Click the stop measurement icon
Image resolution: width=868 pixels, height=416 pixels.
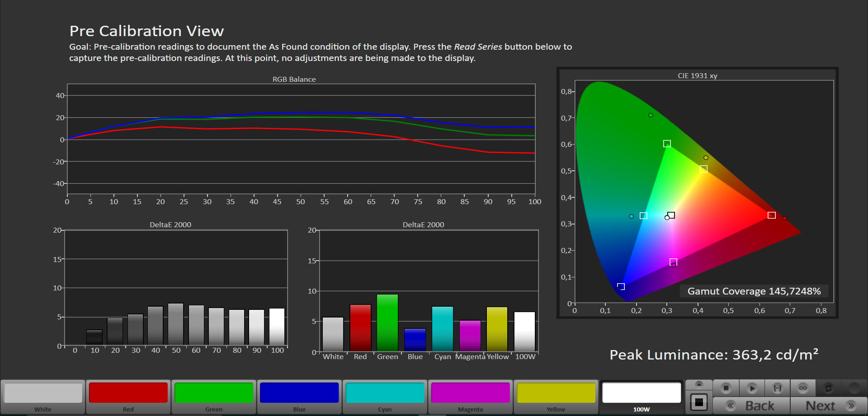coord(726,388)
